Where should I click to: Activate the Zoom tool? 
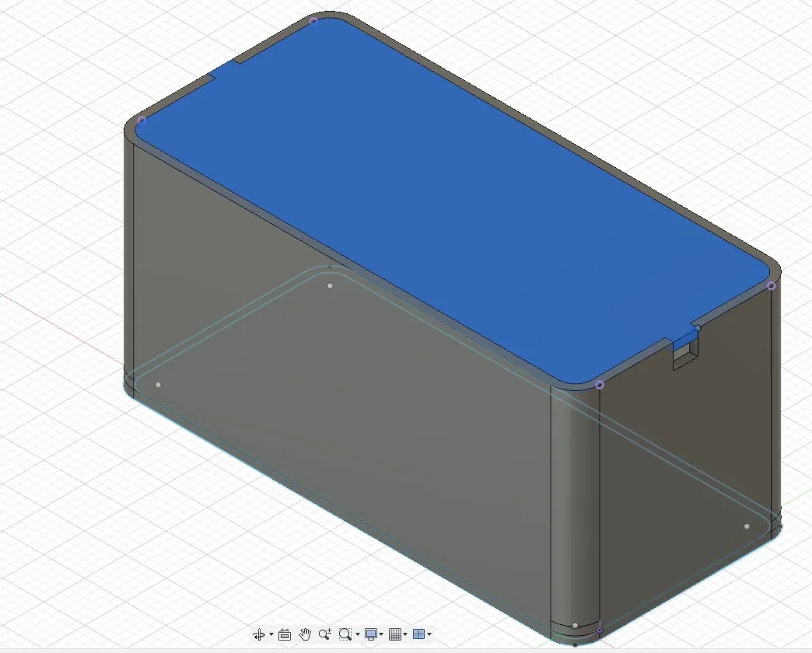pos(324,634)
